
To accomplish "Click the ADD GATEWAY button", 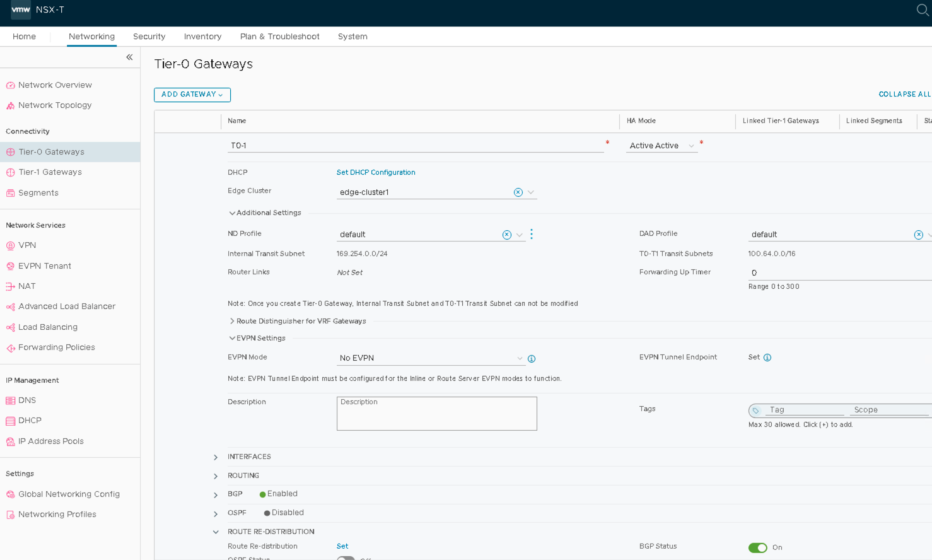I will click(192, 95).
